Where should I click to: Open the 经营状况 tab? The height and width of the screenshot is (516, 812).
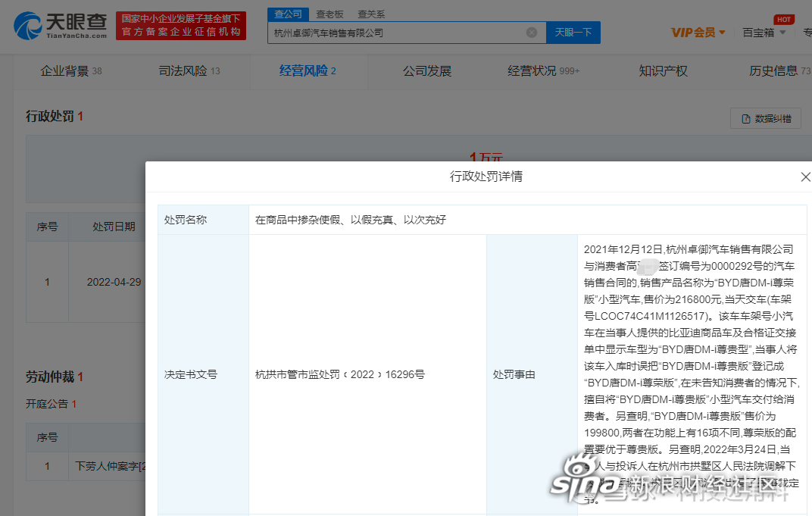pos(543,71)
